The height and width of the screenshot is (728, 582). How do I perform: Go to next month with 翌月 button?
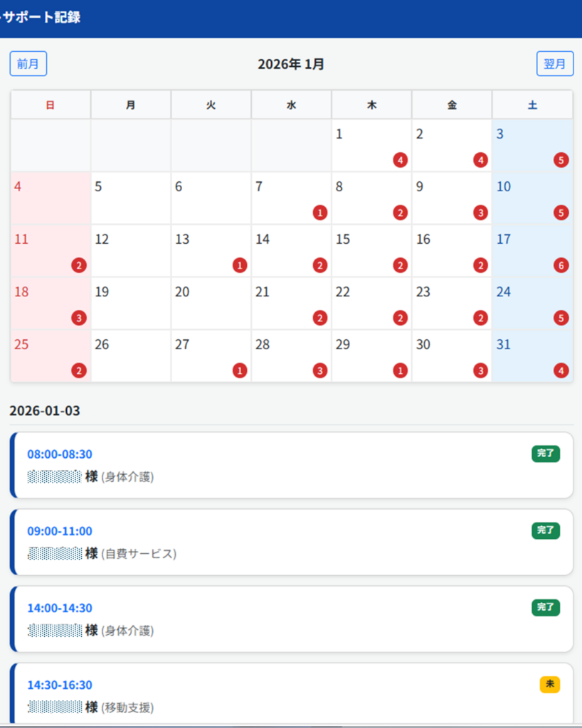click(x=554, y=64)
